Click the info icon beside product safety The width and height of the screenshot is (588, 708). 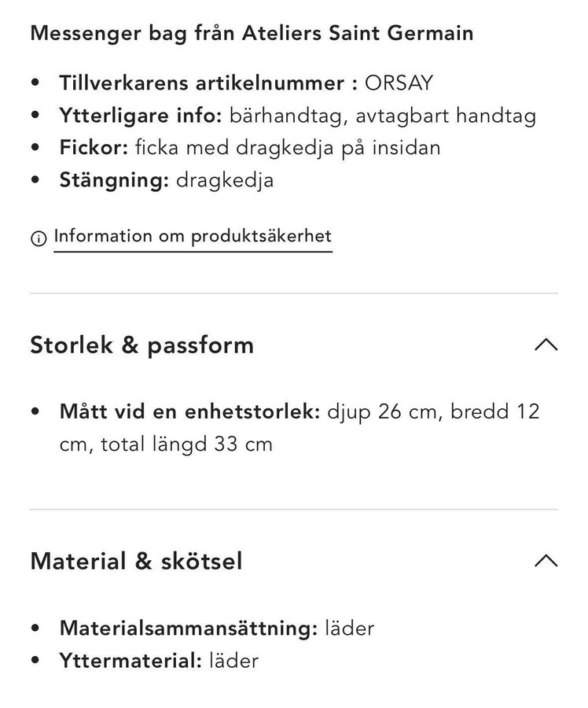38,238
